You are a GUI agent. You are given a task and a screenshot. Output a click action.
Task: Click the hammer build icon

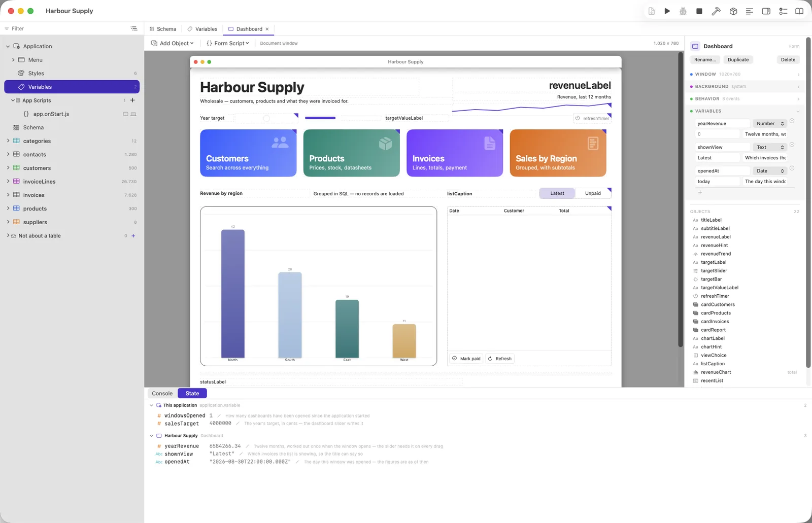coord(716,11)
